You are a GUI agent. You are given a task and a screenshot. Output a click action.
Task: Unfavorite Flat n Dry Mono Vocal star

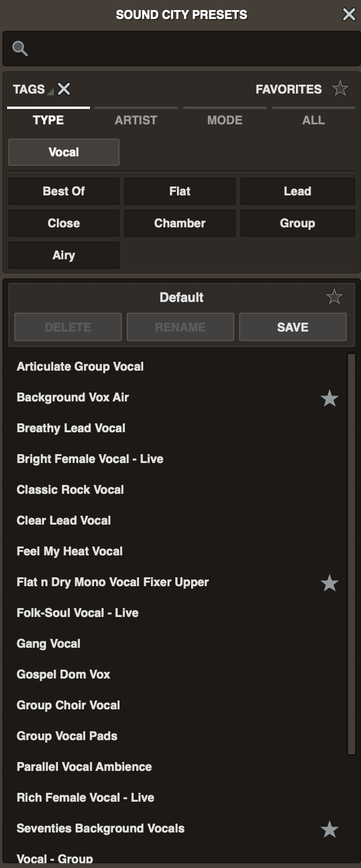coord(329,583)
